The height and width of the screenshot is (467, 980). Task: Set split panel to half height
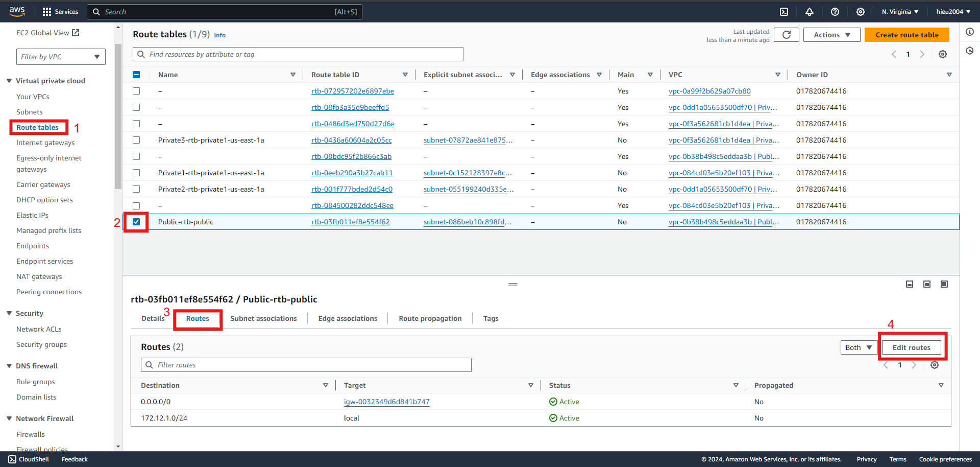(x=927, y=284)
